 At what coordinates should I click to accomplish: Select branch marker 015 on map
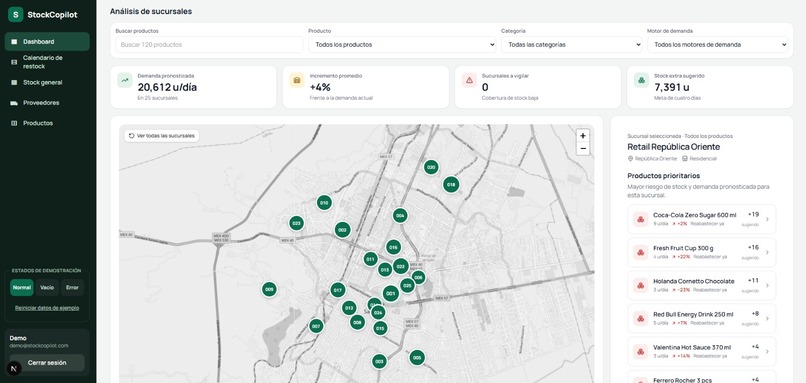pos(380,328)
